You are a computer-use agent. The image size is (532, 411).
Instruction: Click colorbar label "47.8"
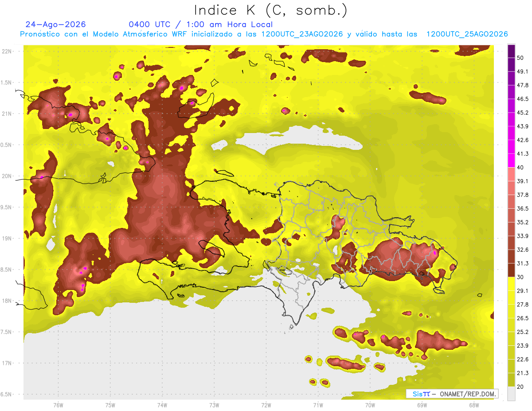click(x=522, y=85)
